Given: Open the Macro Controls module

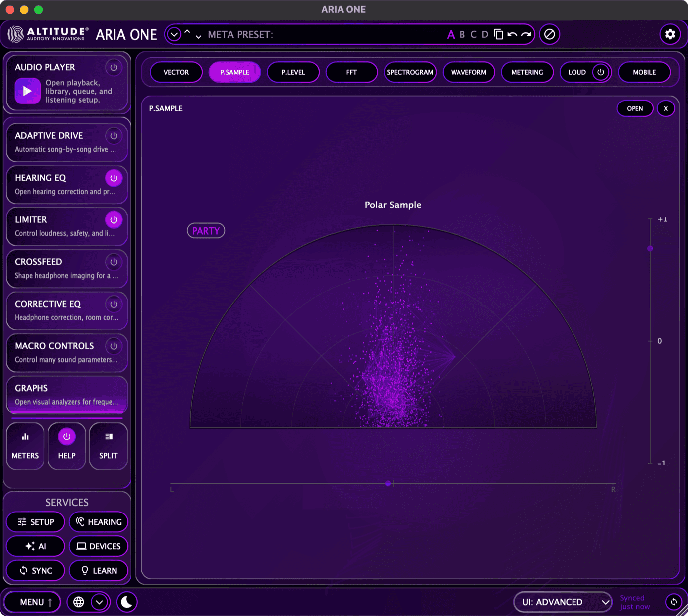Looking at the screenshot, I should point(67,353).
